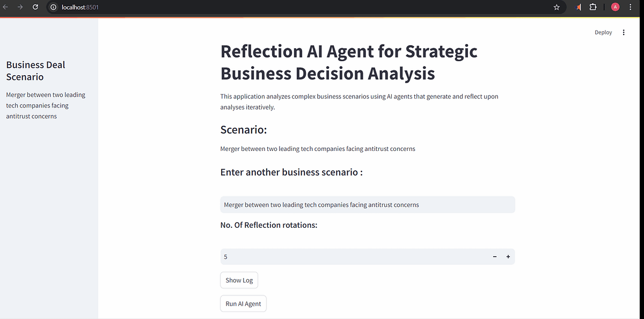644x319 pixels.
Task: Select the business scenario text input field
Action: tap(367, 205)
